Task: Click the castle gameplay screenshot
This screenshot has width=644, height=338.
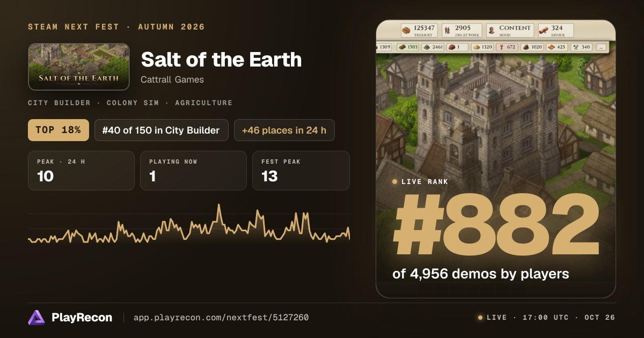Action: click(496, 159)
